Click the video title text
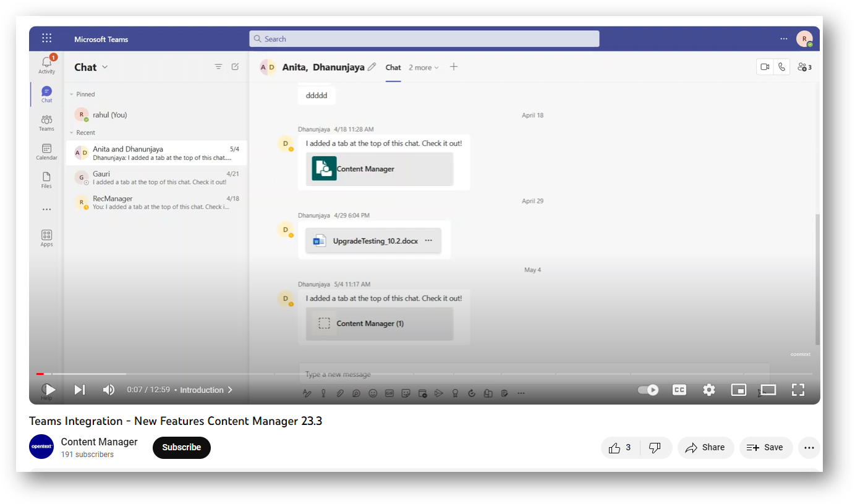855x504 pixels. (176, 421)
